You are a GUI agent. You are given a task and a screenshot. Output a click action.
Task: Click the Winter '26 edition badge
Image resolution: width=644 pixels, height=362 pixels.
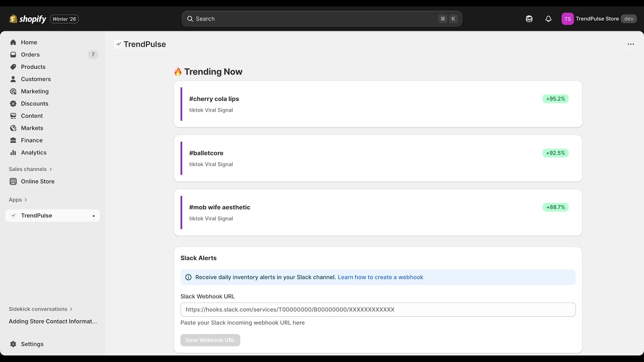tap(64, 19)
